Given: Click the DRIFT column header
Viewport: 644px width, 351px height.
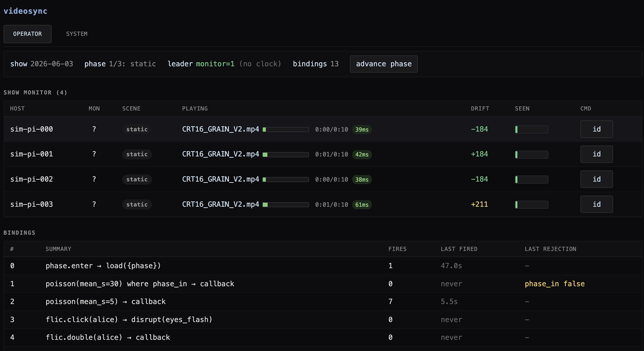Looking at the screenshot, I should pos(480,109).
